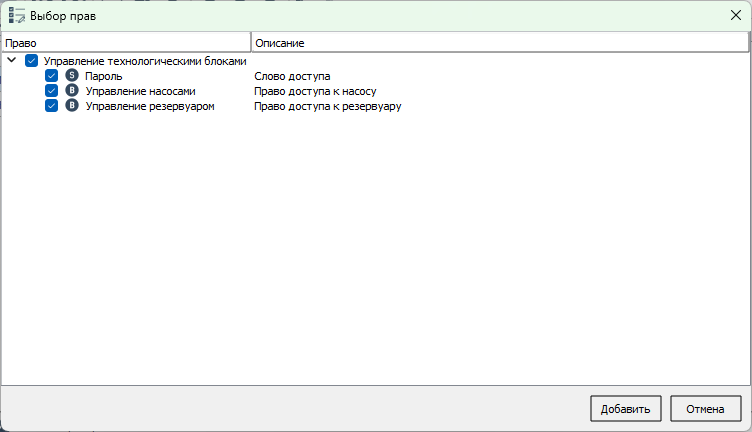Click the Выбор прав dialog title icon
The image size is (752, 432).
(x=17, y=17)
